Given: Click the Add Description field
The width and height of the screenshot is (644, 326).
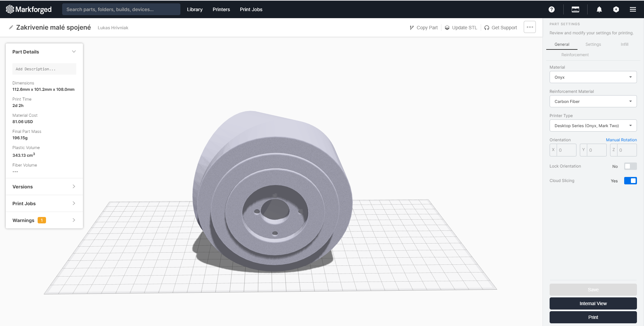Looking at the screenshot, I should click(x=44, y=69).
